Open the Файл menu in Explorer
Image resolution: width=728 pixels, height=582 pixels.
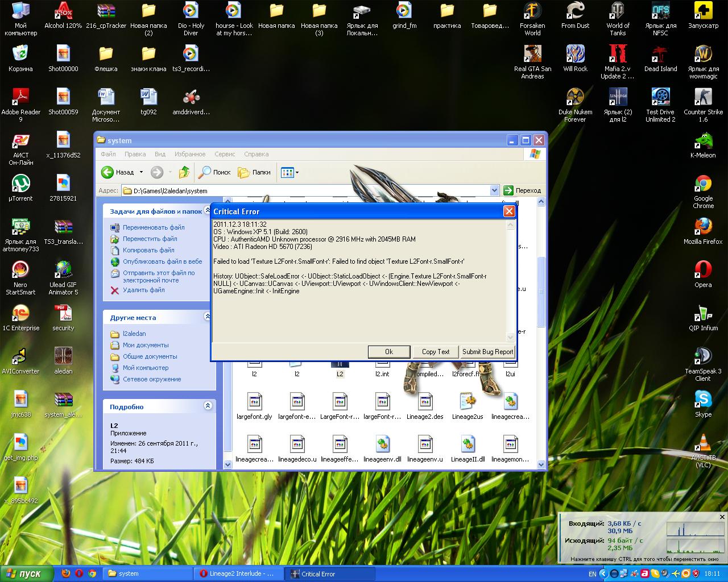point(108,154)
